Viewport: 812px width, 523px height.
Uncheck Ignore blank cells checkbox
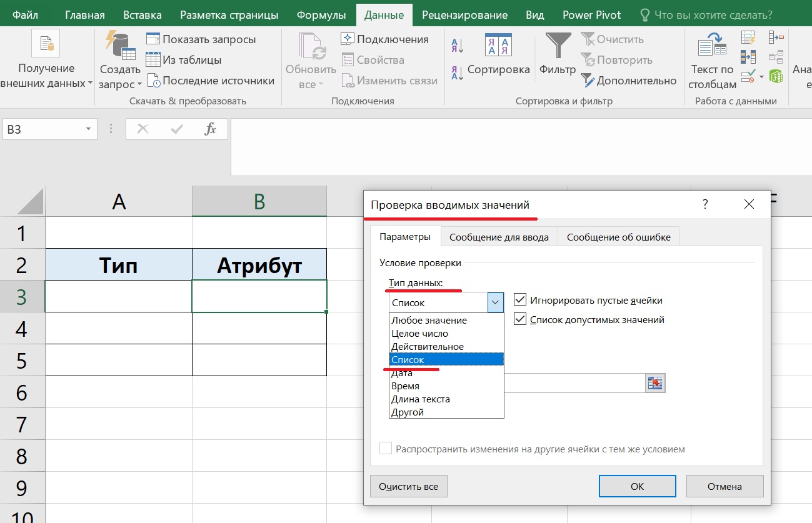520,301
